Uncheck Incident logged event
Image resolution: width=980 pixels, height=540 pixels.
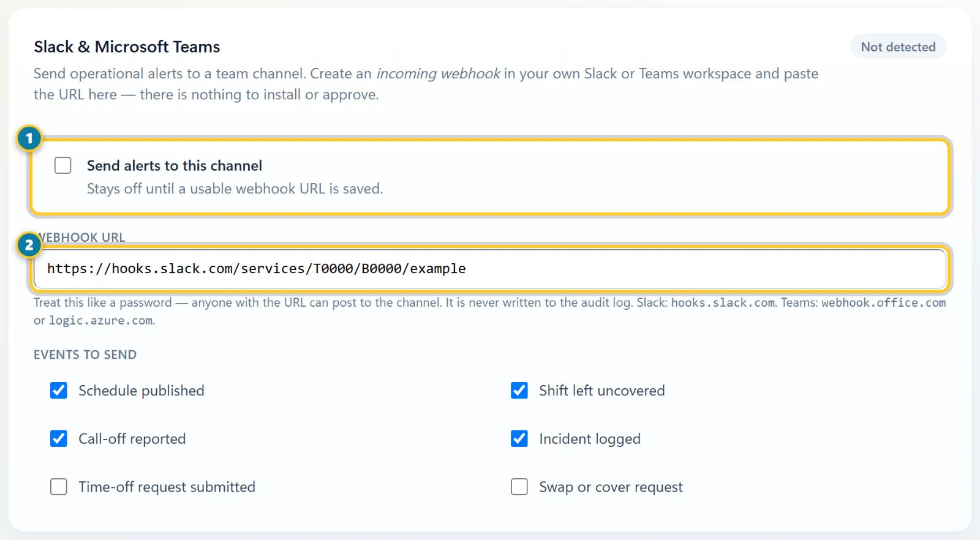(519, 438)
